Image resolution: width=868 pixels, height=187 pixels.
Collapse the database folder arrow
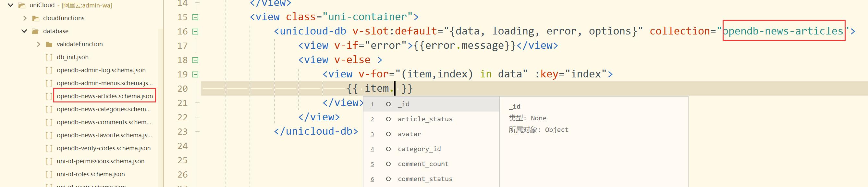[24, 31]
